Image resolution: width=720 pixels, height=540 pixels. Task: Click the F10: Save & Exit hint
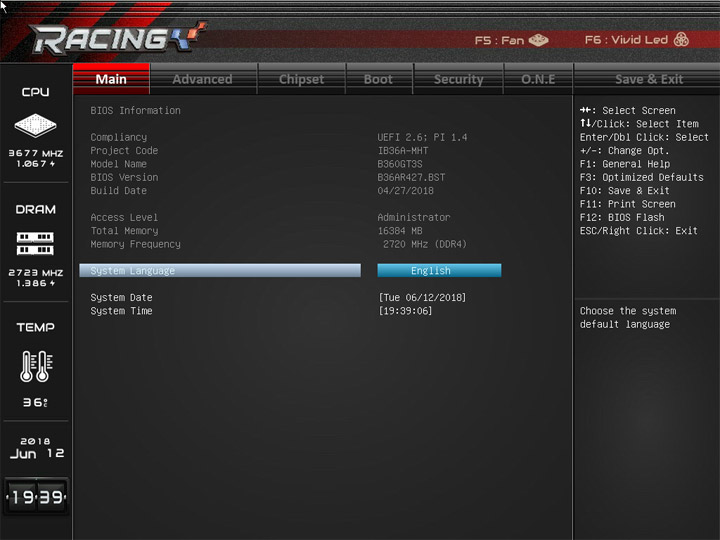coord(624,191)
